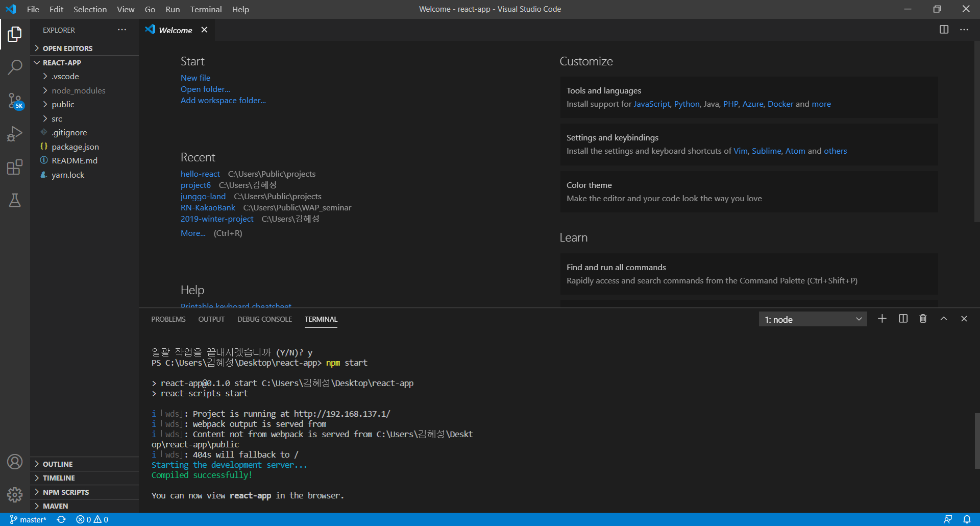Switch to the OUTPUT tab

pyautogui.click(x=211, y=319)
